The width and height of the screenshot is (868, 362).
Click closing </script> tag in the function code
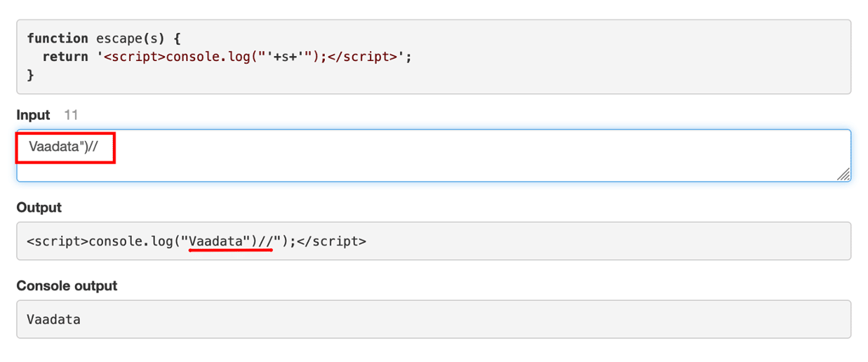363,57
